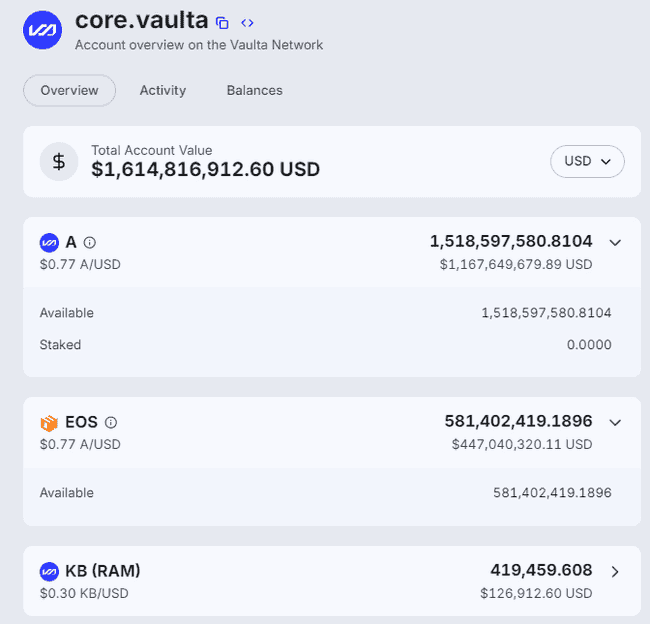Click the core.vaulta account title
The image size is (650, 624).
141,20
